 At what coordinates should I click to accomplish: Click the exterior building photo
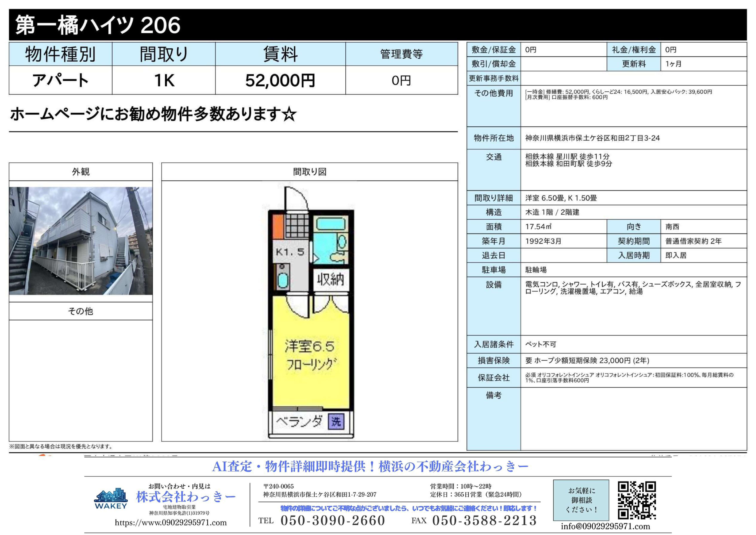tap(81, 241)
